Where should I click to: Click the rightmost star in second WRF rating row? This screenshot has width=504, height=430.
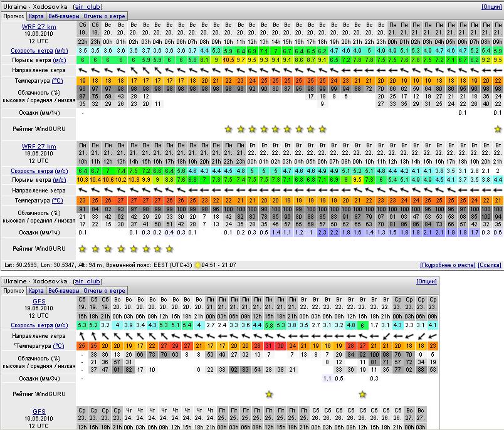click(169, 249)
